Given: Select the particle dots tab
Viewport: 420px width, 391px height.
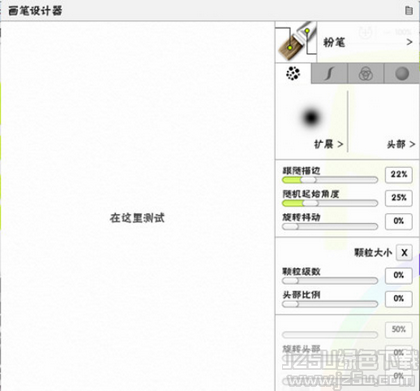Looking at the screenshot, I should (293, 73).
